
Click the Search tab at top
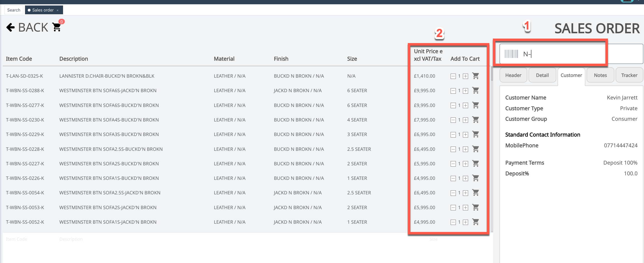click(x=14, y=10)
